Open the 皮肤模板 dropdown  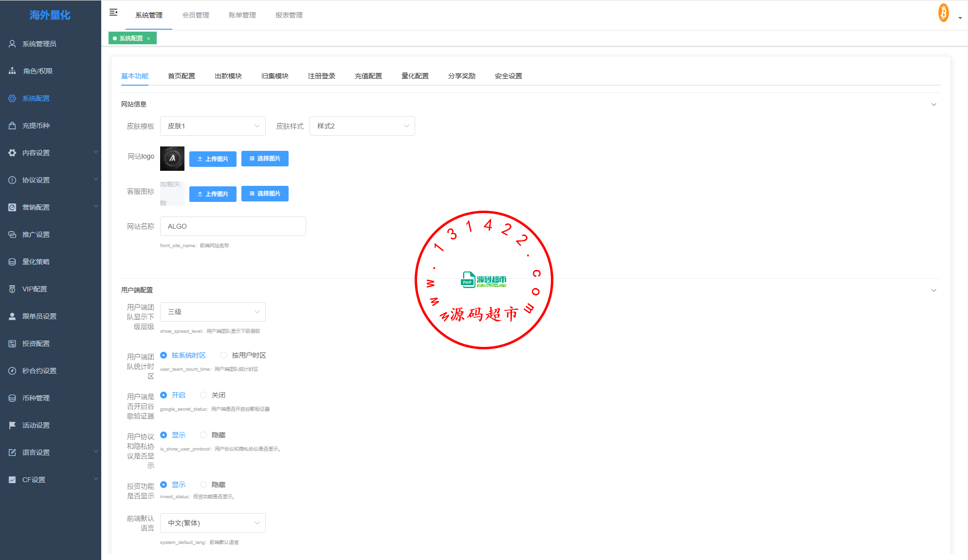[213, 126]
